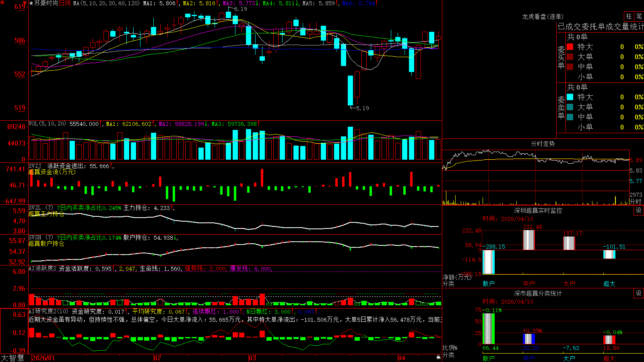Click the 22.33 中户 bar in 深市超赢分类统计
This screenshot has width=644, height=362.
click(x=529, y=339)
